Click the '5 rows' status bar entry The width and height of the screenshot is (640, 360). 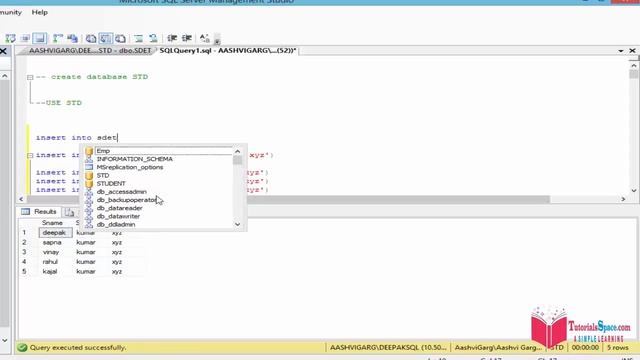618,348
